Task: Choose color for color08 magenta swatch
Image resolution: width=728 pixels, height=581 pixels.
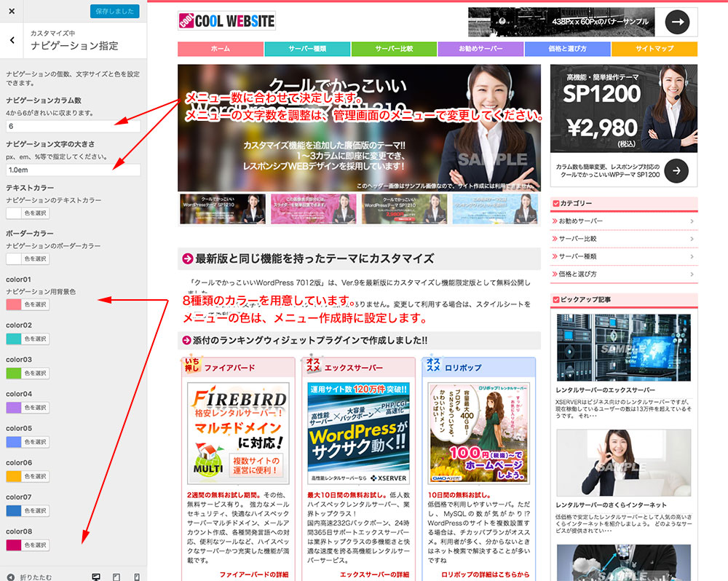Action: (28, 545)
